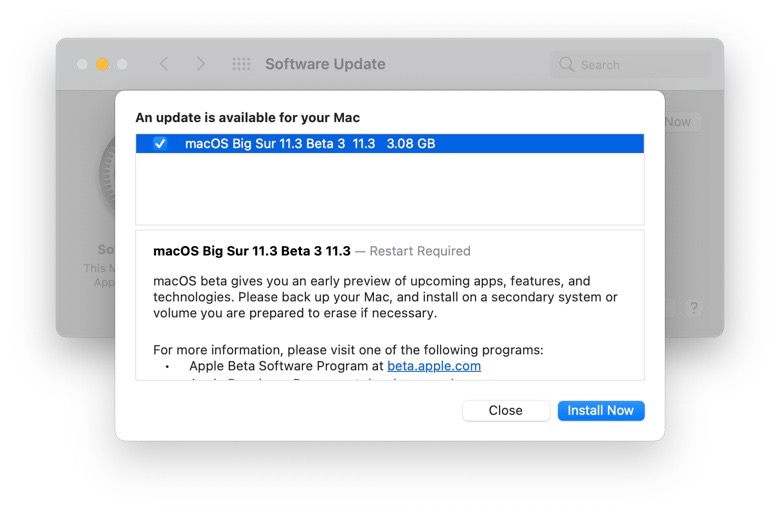The height and width of the screenshot is (515, 780).
Task: Click the forward chevron arrow
Action: tap(201, 64)
